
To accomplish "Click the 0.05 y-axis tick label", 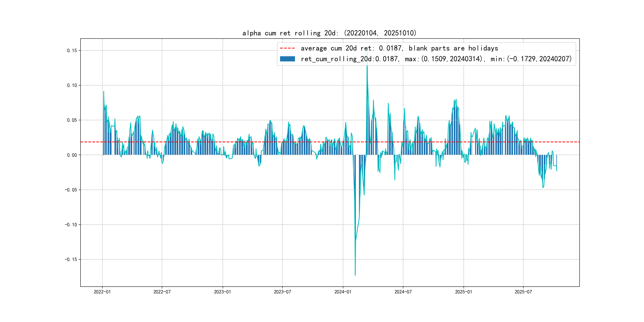I will click(x=72, y=120).
